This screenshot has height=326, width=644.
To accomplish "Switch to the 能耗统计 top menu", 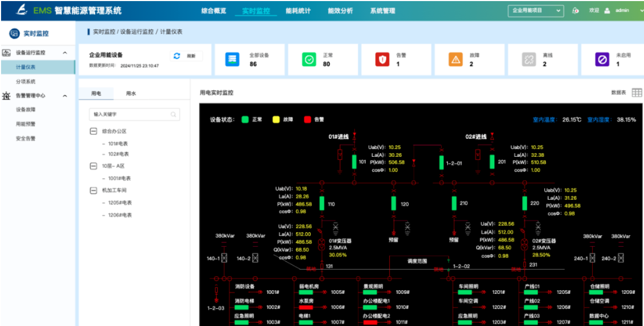I will [x=298, y=11].
